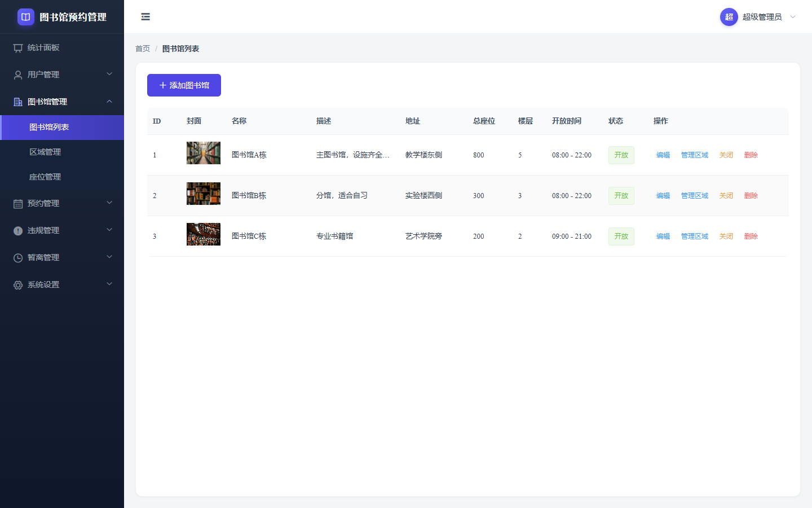Collapse sidebar with the hamburger icon
Image resolution: width=812 pixels, height=508 pixels.
[x=145, y=17]
